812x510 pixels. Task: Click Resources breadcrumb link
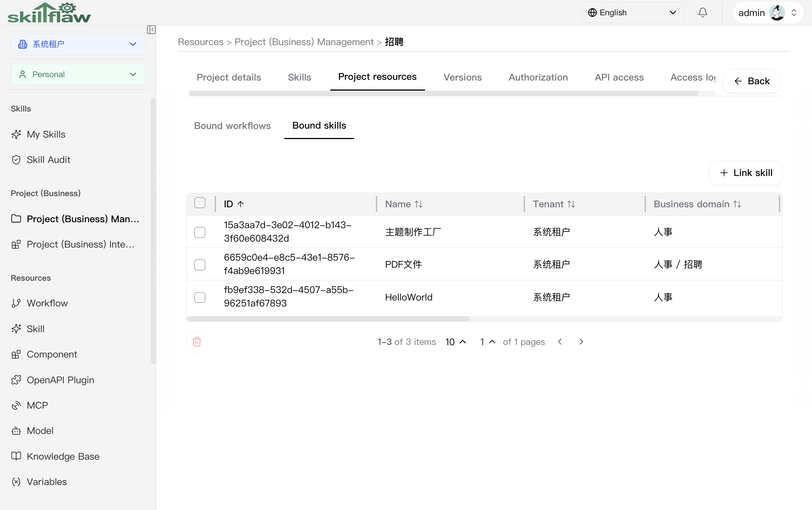click(x=201, y=42)
